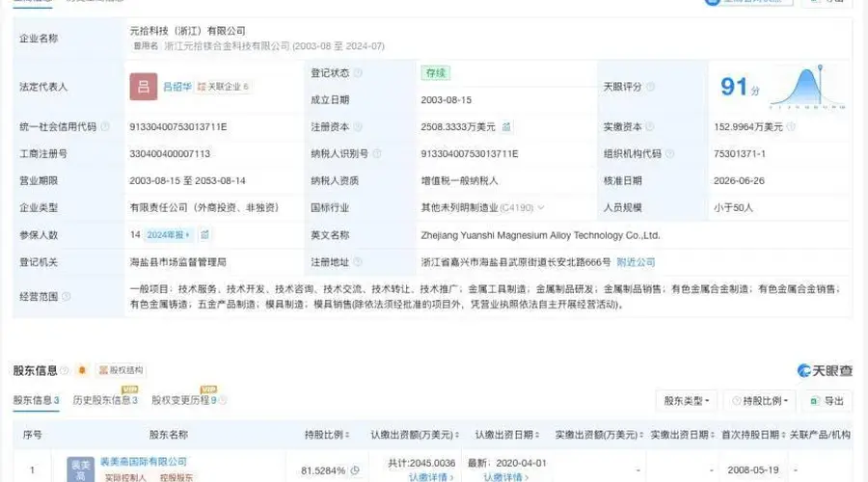Select registration number 330400400007113
Image resolution: width=868 pixels, height=482 pixels.
[170, 154]
